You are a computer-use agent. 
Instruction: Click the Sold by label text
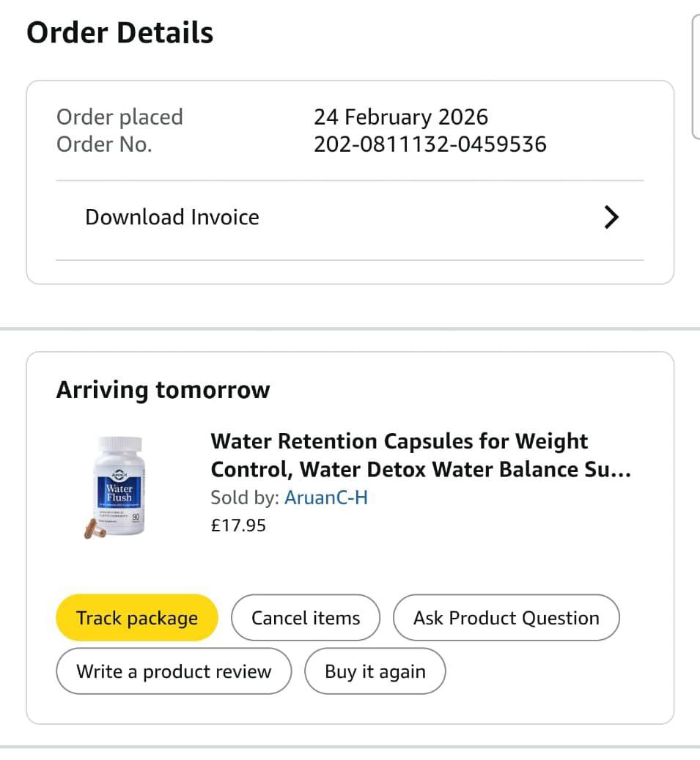(244, 498)
